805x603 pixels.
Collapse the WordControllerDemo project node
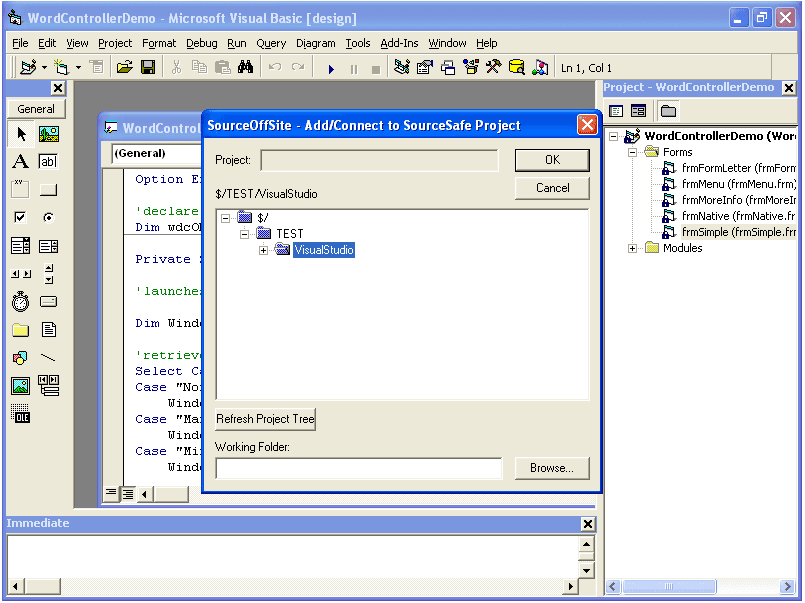tap(614, 137)
